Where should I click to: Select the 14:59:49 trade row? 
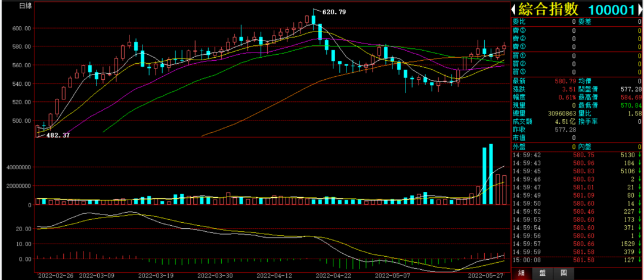[x=576, y=195]
